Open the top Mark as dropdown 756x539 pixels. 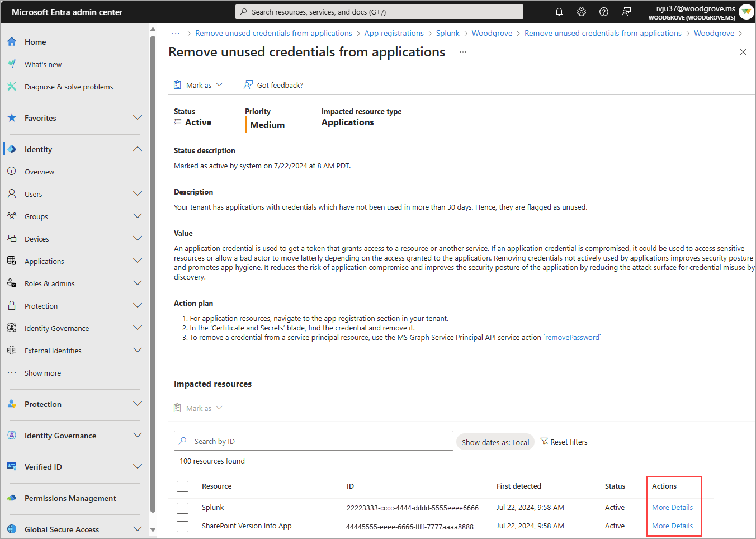click(199, 85)
